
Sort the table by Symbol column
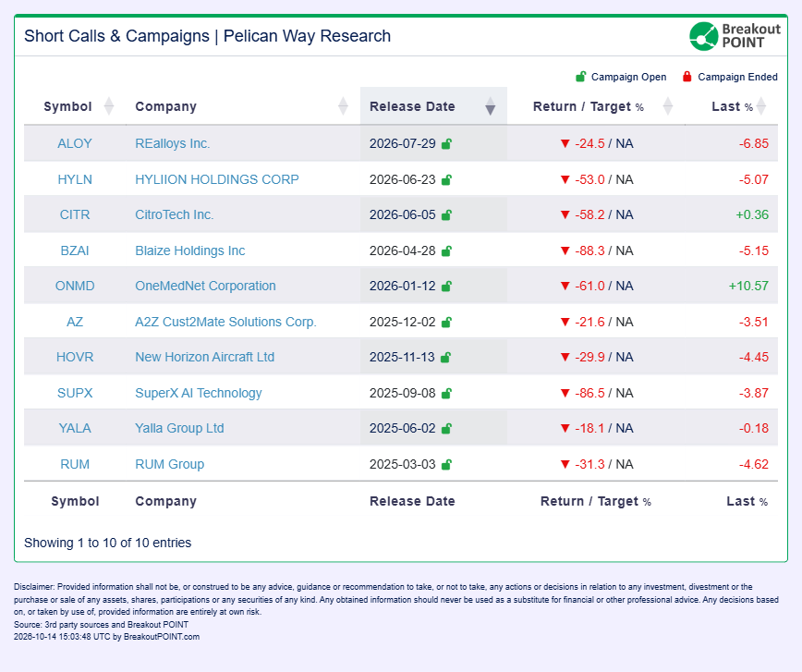tap(108, 106)
